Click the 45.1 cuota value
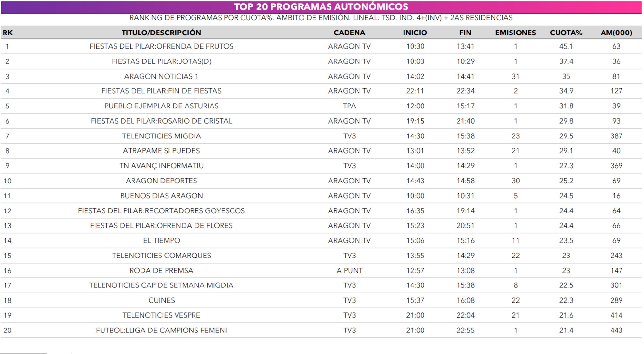644x354 pixels. tap(566, 46)
